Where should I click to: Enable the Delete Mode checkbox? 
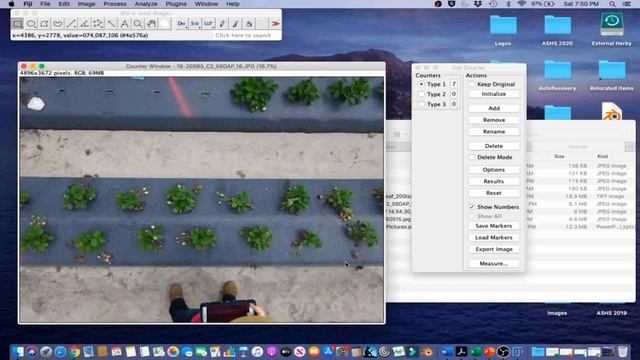(x=472, y=157)
